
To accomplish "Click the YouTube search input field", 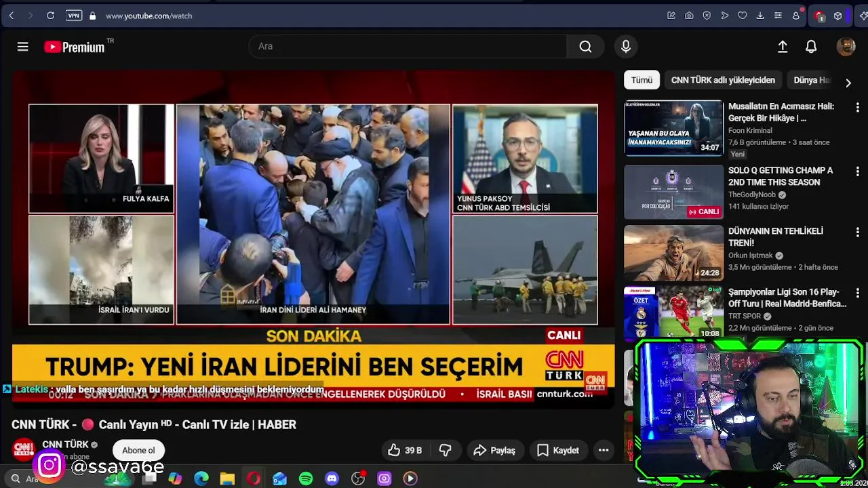I will point(408,46).
